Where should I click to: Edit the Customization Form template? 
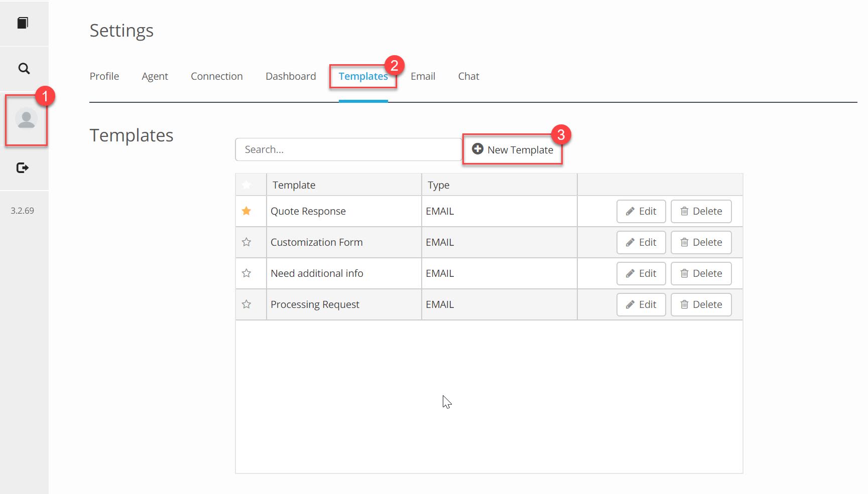click(x=641, y=242)
